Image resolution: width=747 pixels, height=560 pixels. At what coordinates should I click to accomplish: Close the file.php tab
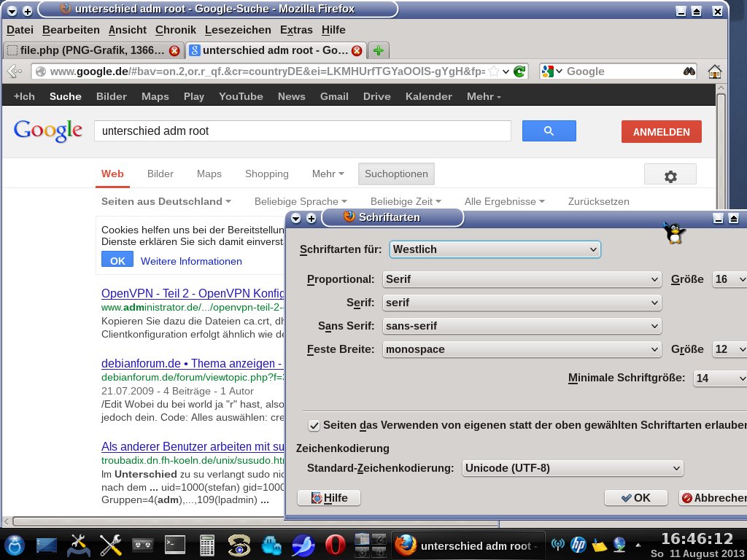[x=174, y=50]
